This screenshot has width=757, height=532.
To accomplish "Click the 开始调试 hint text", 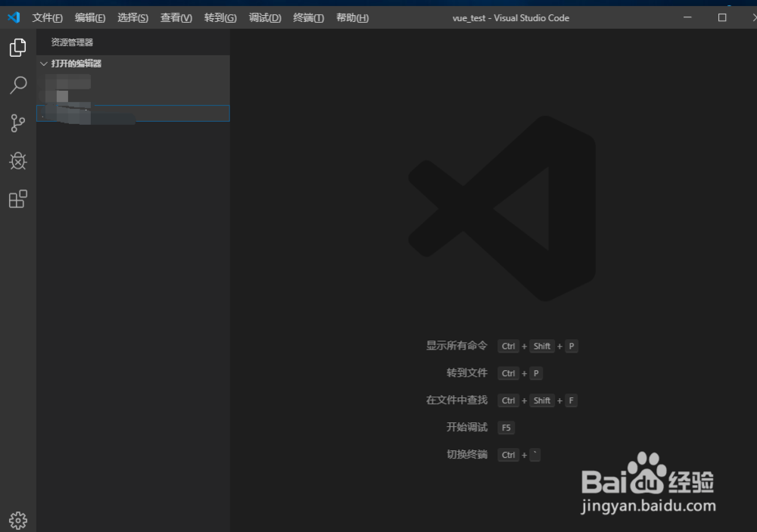I will click(x=467, y=427).
